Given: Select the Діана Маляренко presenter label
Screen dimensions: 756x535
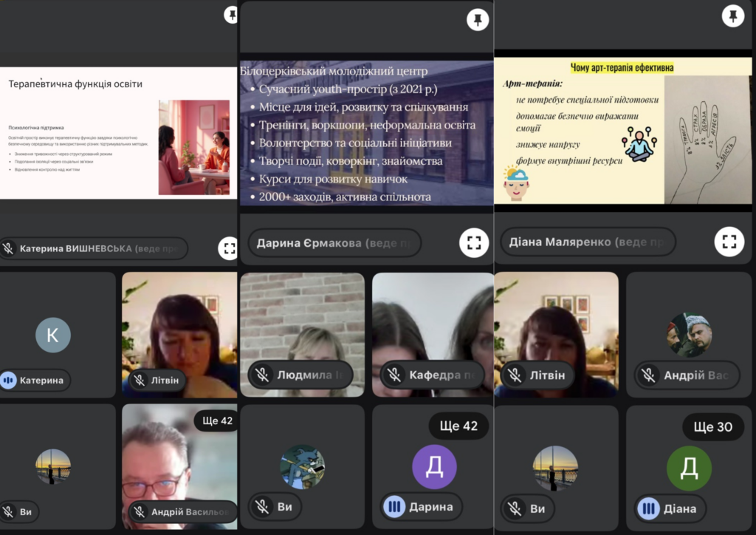Looking at the screenshot, I should [588, 242].
